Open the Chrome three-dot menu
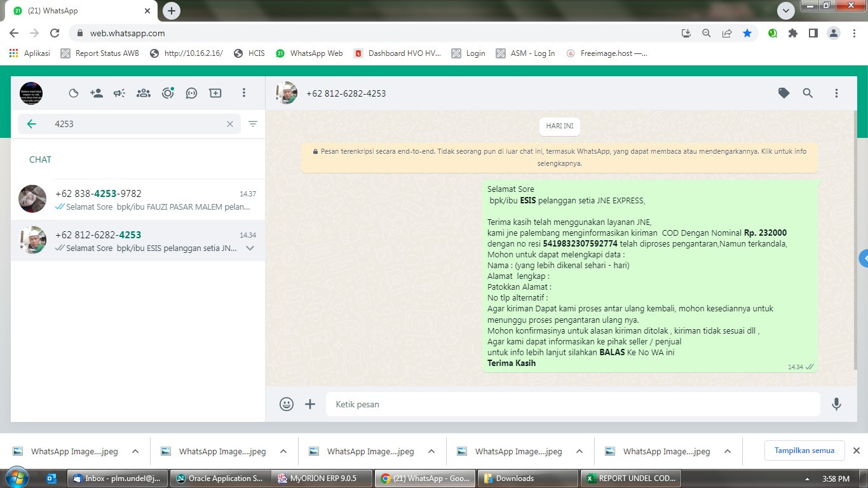The height and width of the screenshot is (488, 868). pos(854,33)
